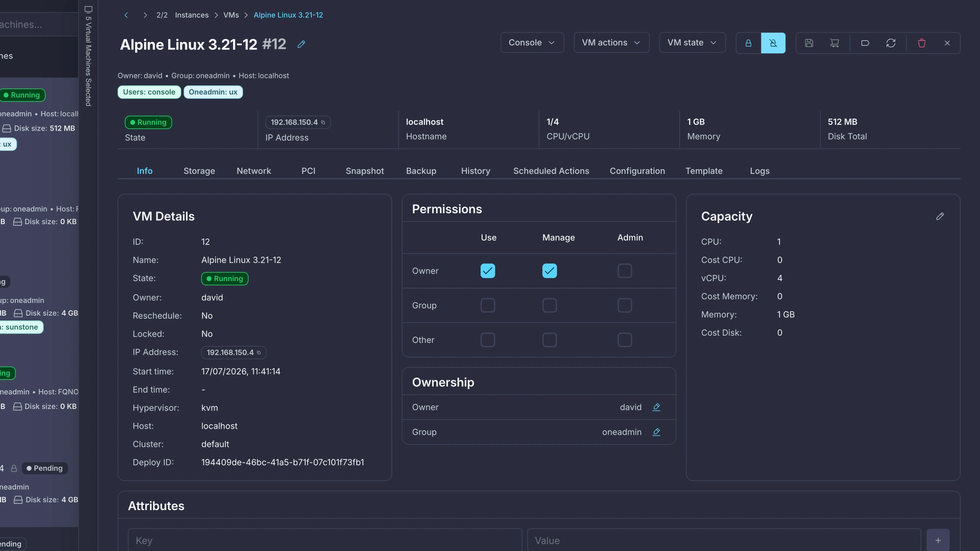Click the Oneadmin: ux label chip
This screenshot has height=551, width=980.
(x=213, y=92)
